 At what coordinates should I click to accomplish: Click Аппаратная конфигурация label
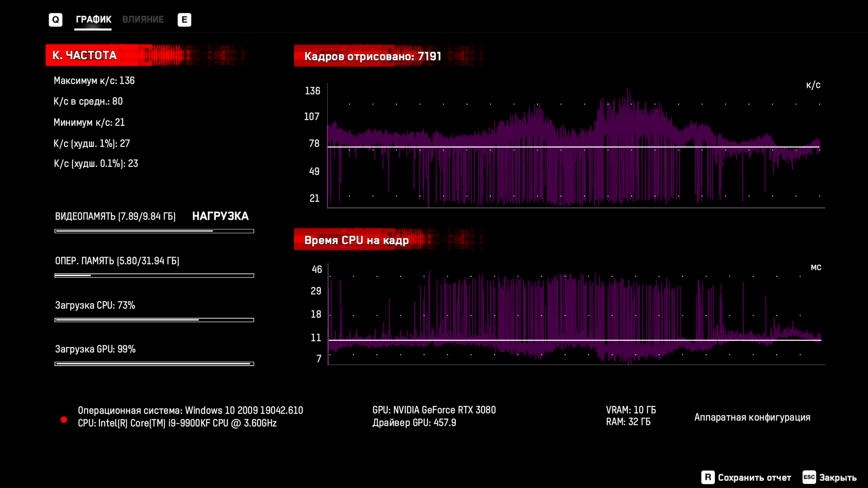click(x=752, y=417)
